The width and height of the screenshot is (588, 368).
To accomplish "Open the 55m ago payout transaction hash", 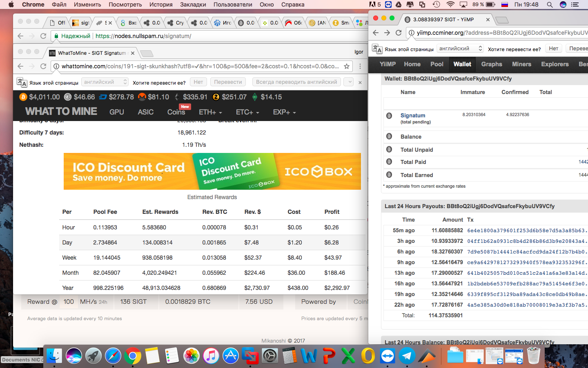I will pos(527,231).
